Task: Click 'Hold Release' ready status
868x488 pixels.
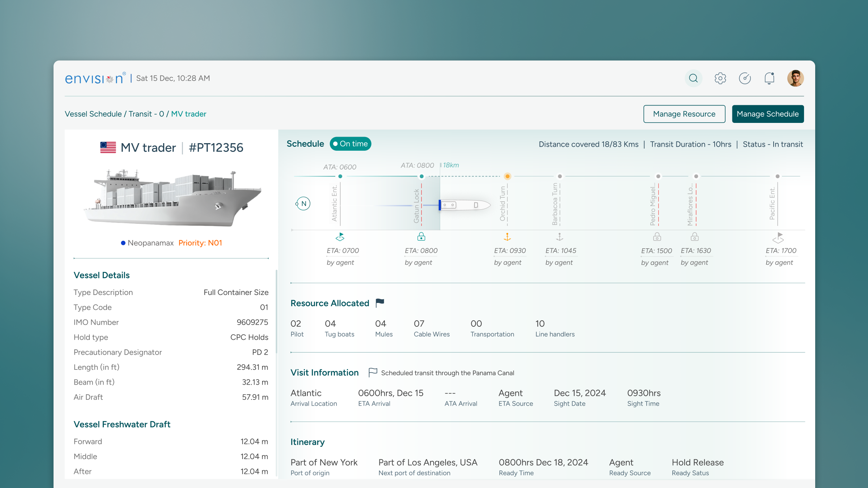Action: click(x=698, y=462)
